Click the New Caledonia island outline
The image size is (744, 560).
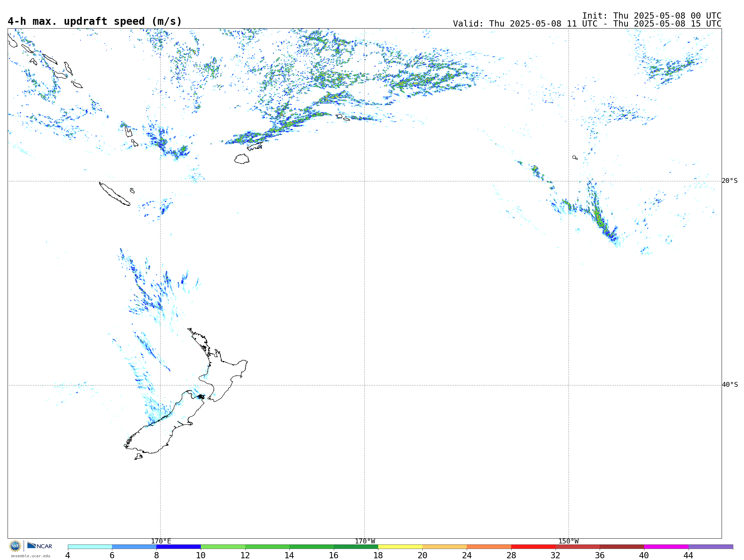point(114,194)
